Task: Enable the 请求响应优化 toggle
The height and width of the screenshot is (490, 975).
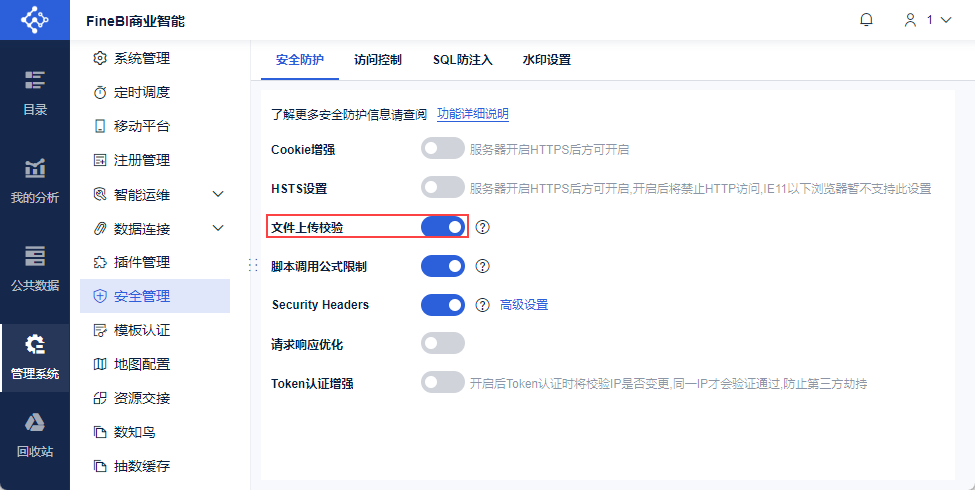Action: [443, 343]
